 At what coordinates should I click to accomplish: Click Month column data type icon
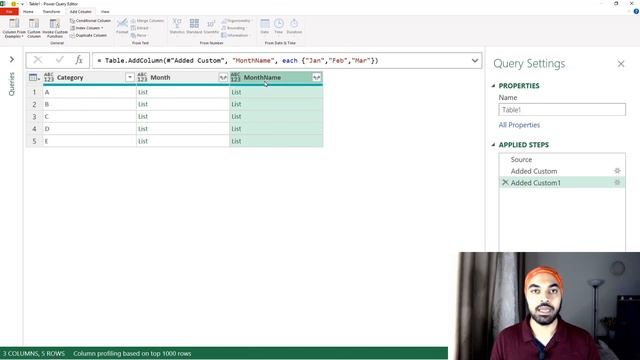tap(142, 77)
